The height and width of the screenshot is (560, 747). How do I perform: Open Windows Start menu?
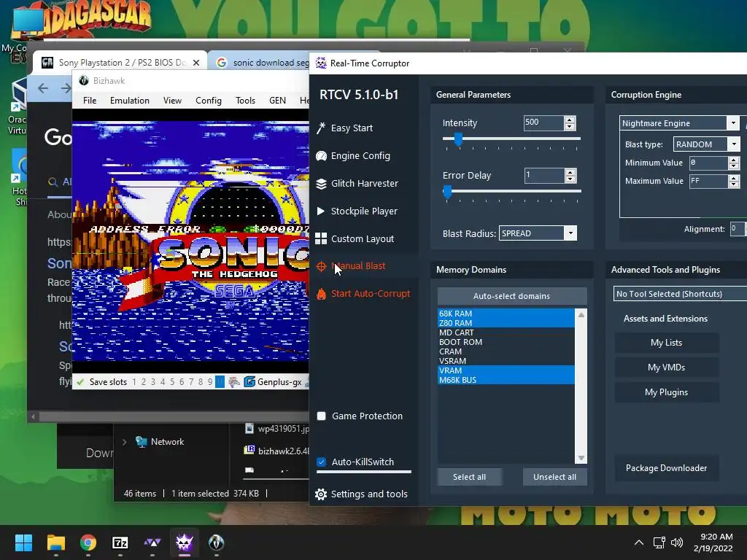[23, 542]
